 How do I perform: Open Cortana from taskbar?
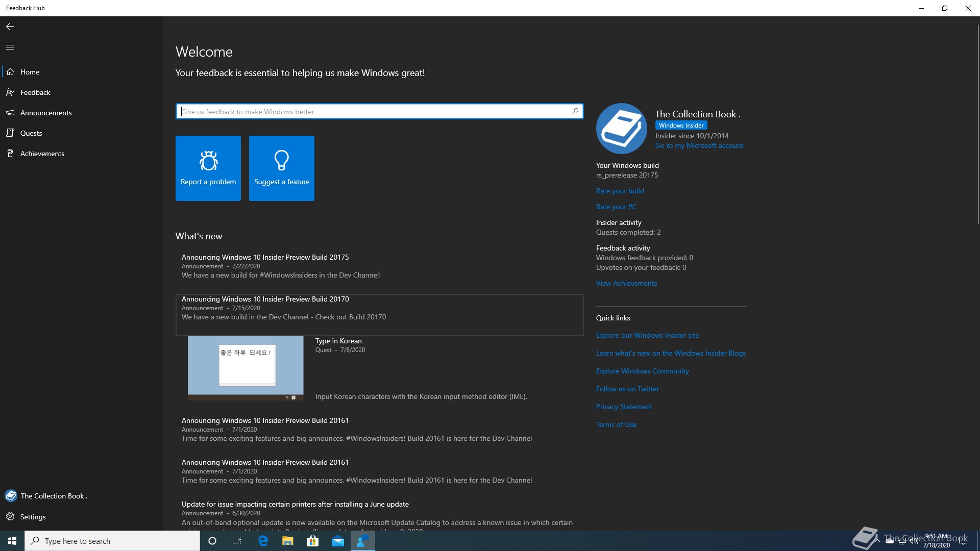(x=212, y=541)
